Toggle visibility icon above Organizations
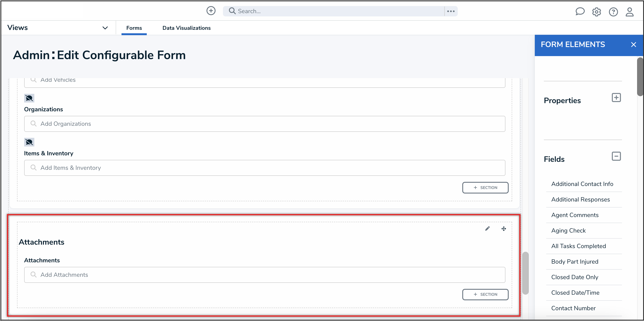 coord(29,98)
